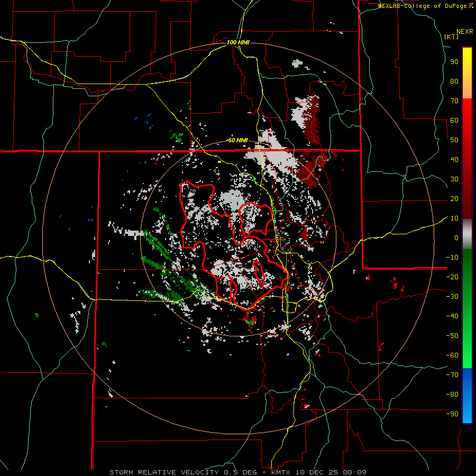Click the 00:09 timestamp text
476x476 pixels.
point(355,472)
